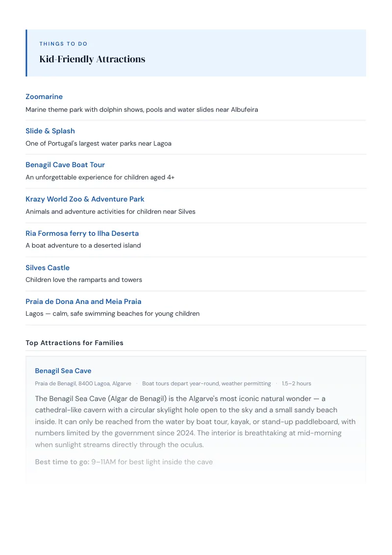Click the description for children aged 4+
The height and width of the screenshot is (555, 392).
pyautogui.click(x=100, y=177)
